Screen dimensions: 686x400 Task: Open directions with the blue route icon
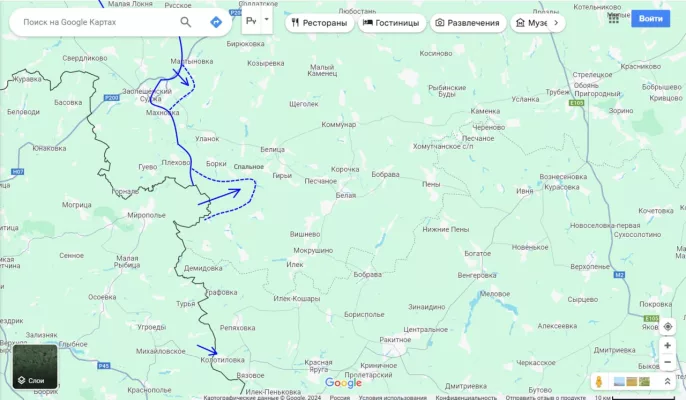coord(216,22)
